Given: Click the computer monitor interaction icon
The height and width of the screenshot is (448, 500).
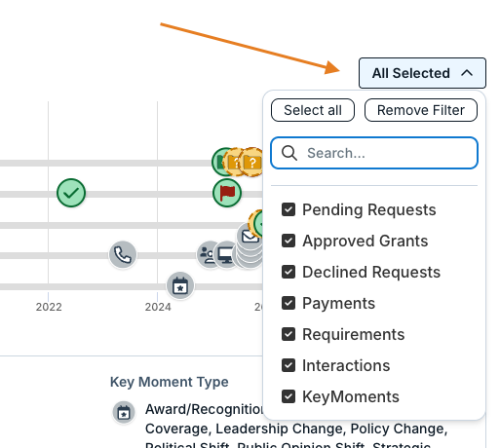Looking at the screenshot, I should coord(225,255).
